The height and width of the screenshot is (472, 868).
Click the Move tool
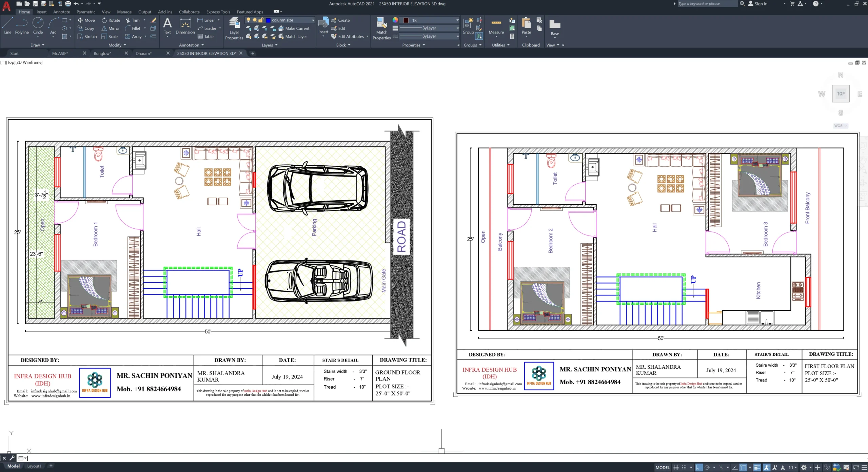pyautogui.click(x=86, y=20)
